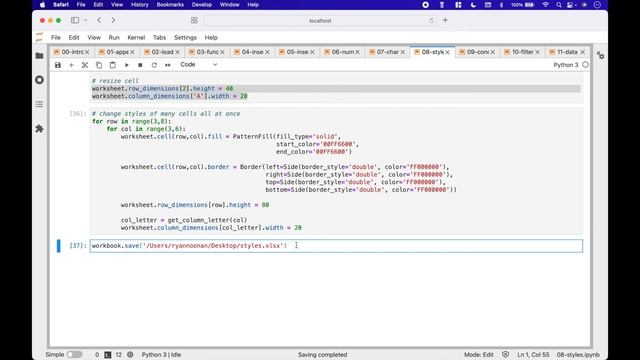This screenshot has width=640, height=360.
Task: Open the cell type Code dropdown
Action: click(x=199, y=64)
